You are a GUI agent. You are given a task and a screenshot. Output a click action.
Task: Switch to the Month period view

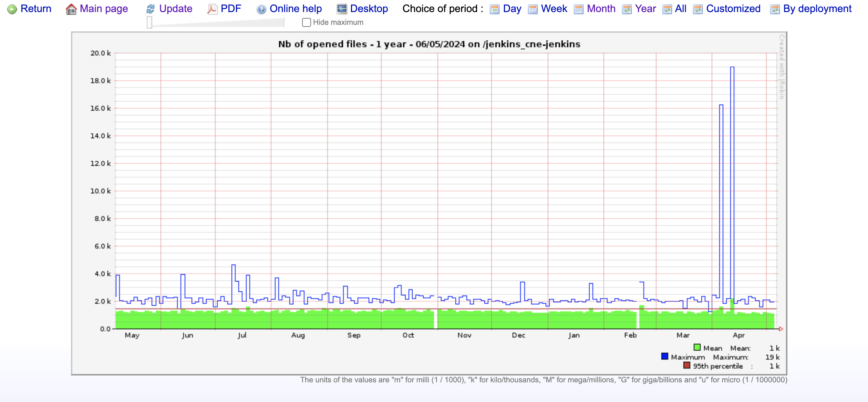pos(601,9)
